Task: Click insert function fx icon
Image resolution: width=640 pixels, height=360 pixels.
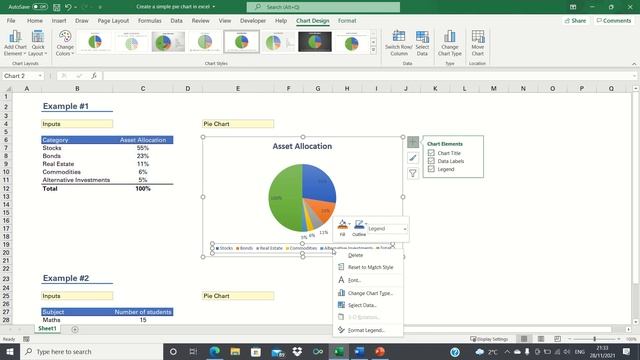Action: [x=94, y=76]
